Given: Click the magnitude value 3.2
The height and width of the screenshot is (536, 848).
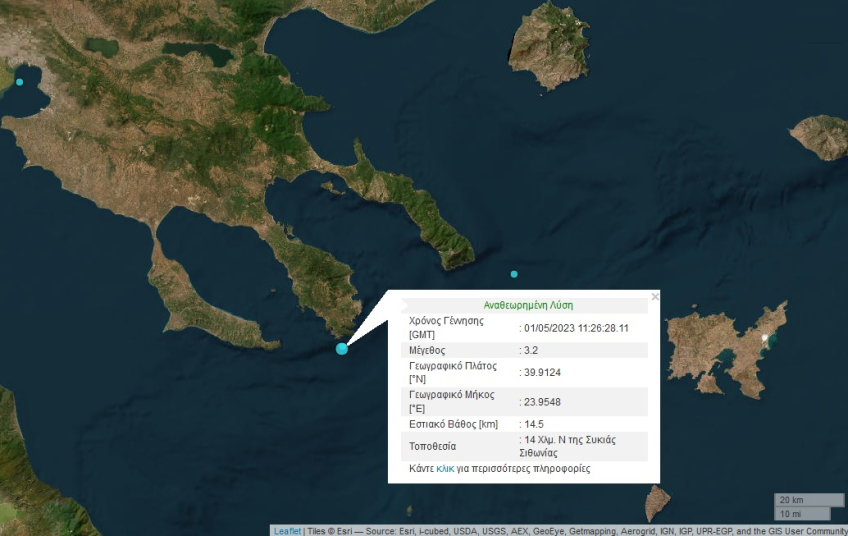Looking at the screenshot, I should (x=532, y=350).
